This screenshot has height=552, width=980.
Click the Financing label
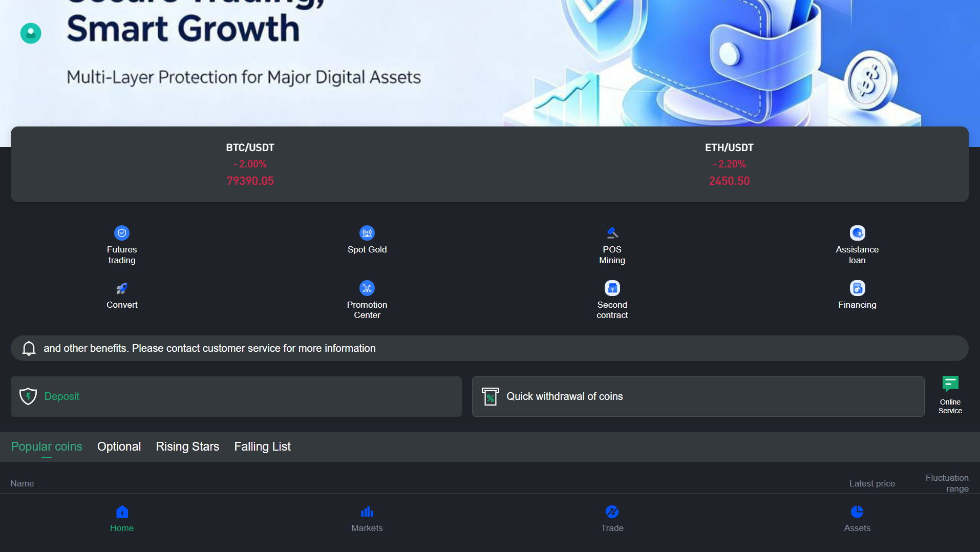pos(857,305)
